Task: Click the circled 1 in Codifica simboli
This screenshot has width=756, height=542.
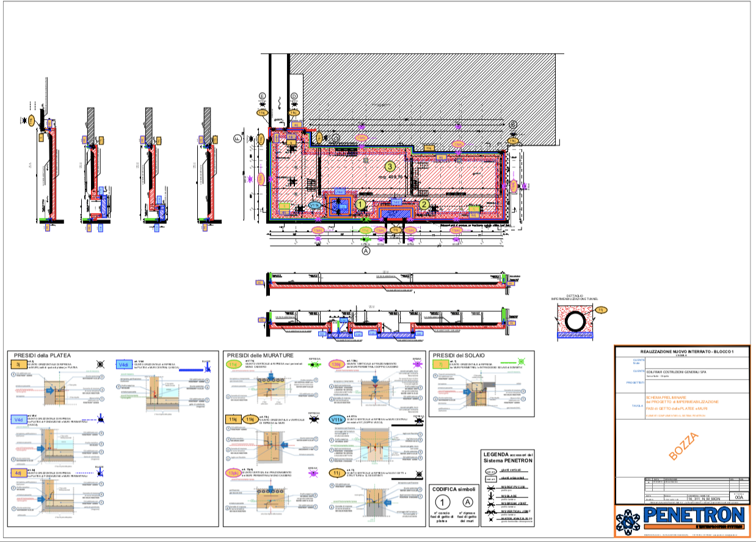Action: point(441,502)
